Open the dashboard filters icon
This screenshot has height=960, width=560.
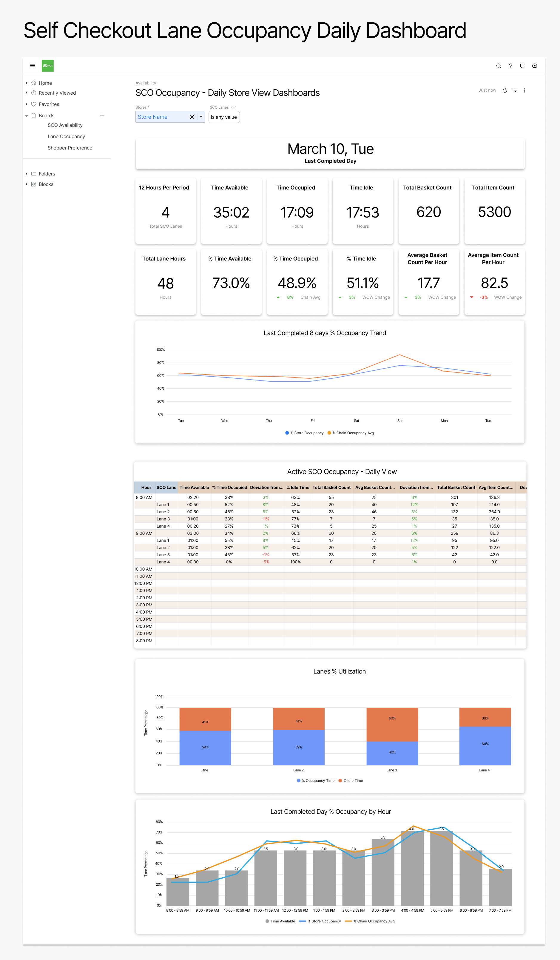point(515,90)
